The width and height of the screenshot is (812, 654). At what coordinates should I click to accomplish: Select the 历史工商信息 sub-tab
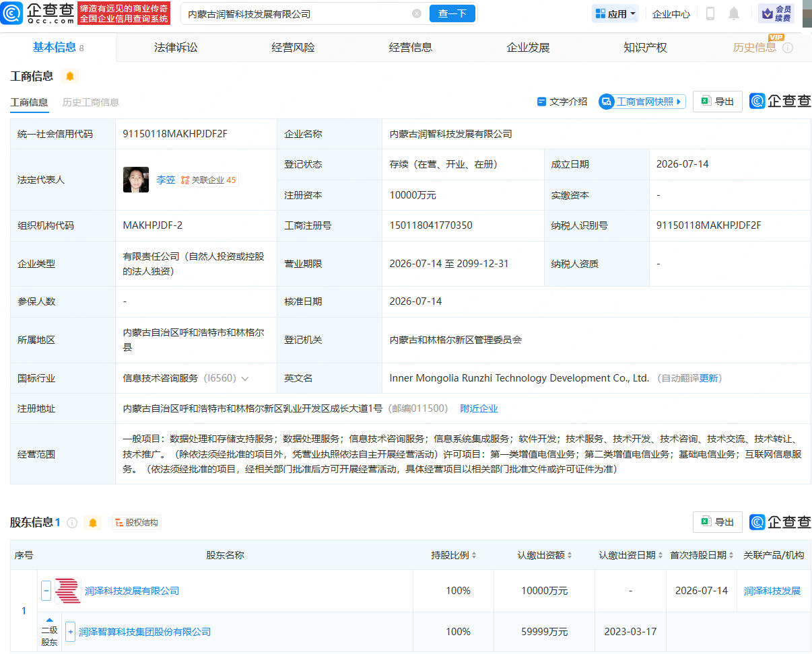coord(91,102)
